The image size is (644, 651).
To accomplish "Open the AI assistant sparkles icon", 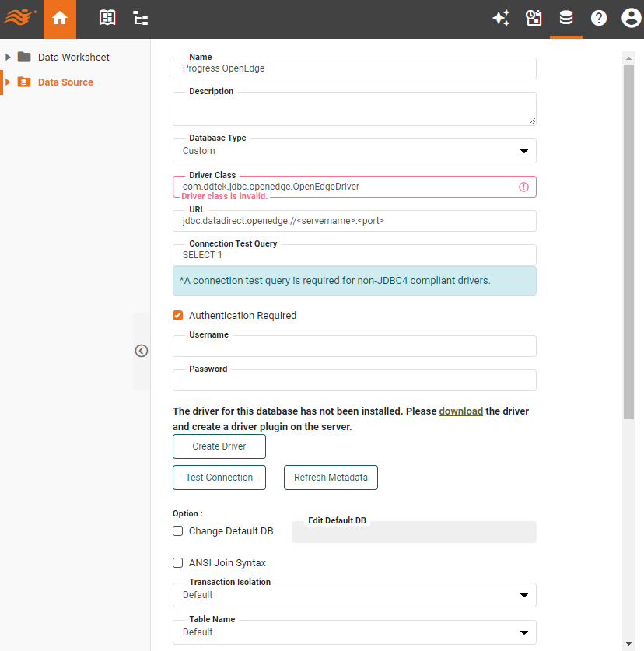I will tap(501, 18).
